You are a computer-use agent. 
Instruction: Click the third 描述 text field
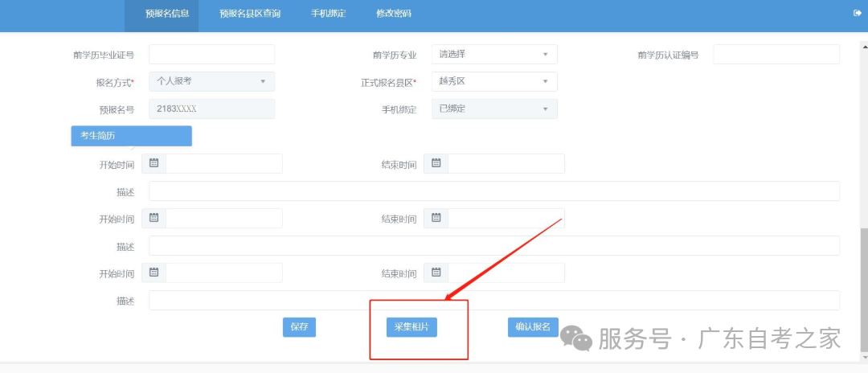[x=494, y=300]
